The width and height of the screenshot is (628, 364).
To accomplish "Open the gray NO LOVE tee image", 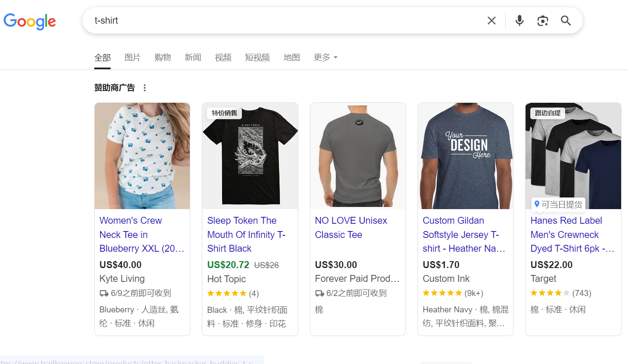I will point(358,156).
